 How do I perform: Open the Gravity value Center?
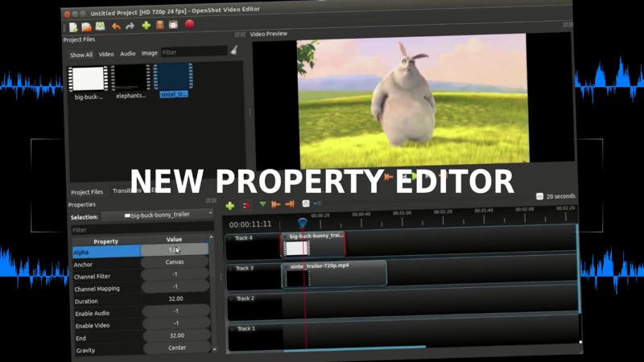[178, 348]
